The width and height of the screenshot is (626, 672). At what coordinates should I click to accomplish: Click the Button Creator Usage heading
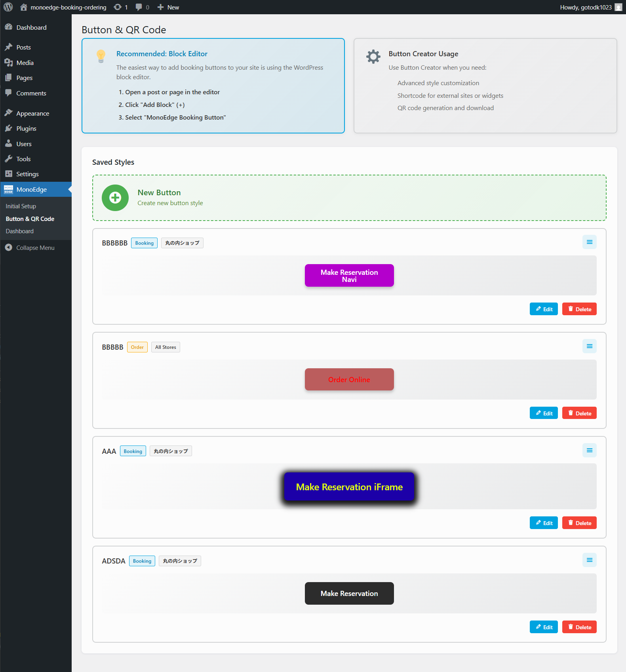(x=423, y=53)
